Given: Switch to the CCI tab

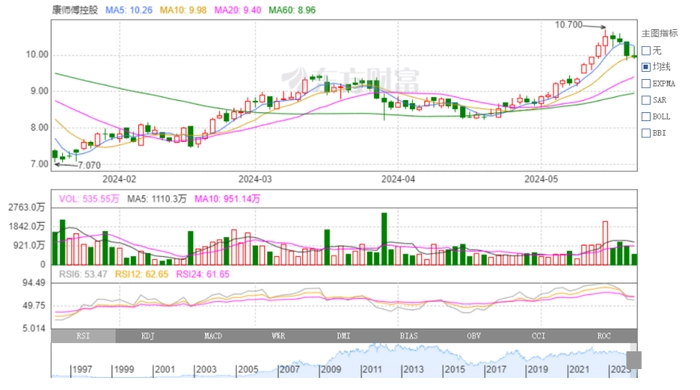Looking at the screenshot, I should [x=539, y=336].
